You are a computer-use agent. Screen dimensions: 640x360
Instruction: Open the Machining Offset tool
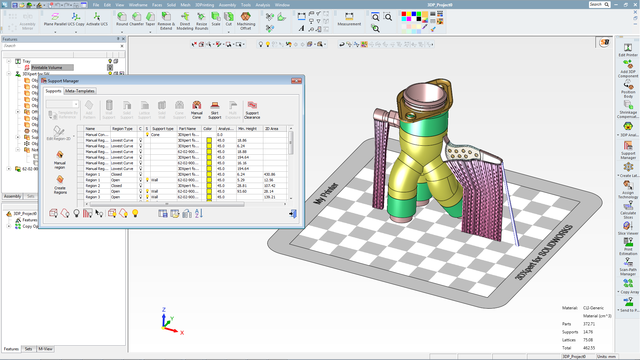246,21
